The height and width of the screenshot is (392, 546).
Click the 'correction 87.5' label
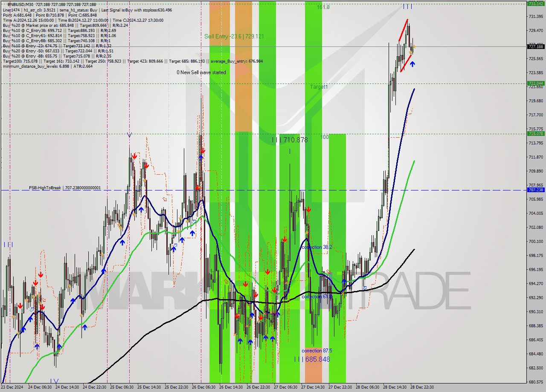click(x=317, y=351)
